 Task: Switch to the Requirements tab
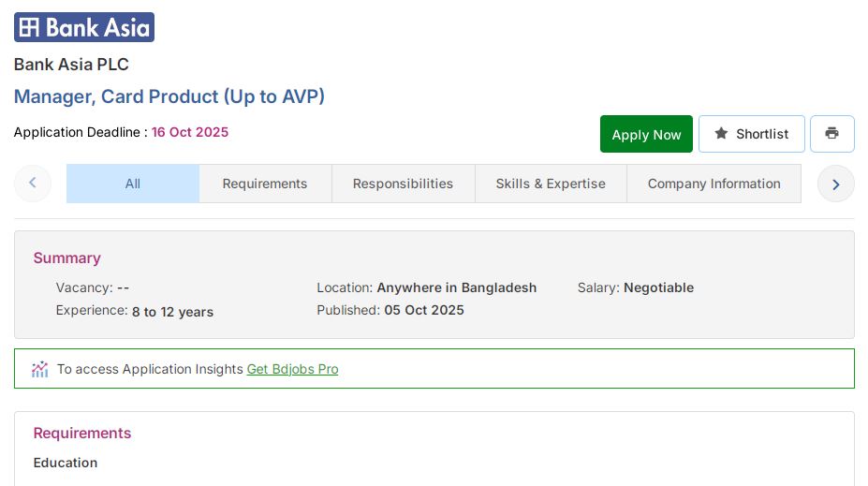pyautogui.click(x=265, y=184)
